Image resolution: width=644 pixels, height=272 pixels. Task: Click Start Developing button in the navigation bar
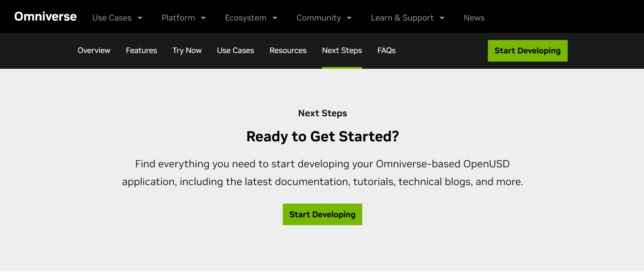(528, 51)
